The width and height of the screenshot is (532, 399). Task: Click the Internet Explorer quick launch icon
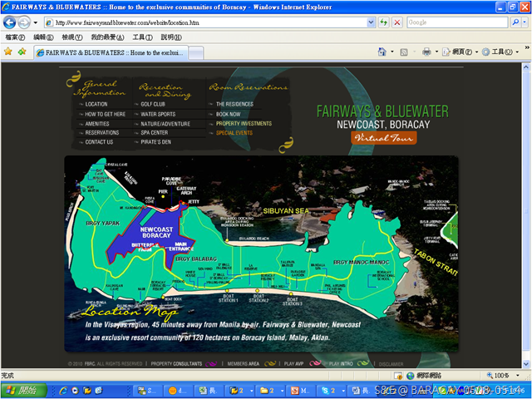point(63,391)
